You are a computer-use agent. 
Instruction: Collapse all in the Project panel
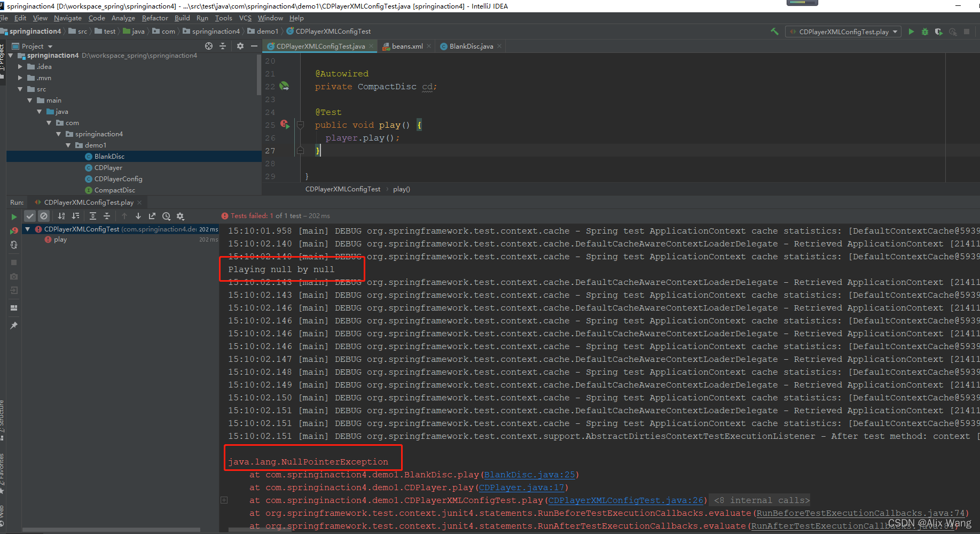coord(223,46)
